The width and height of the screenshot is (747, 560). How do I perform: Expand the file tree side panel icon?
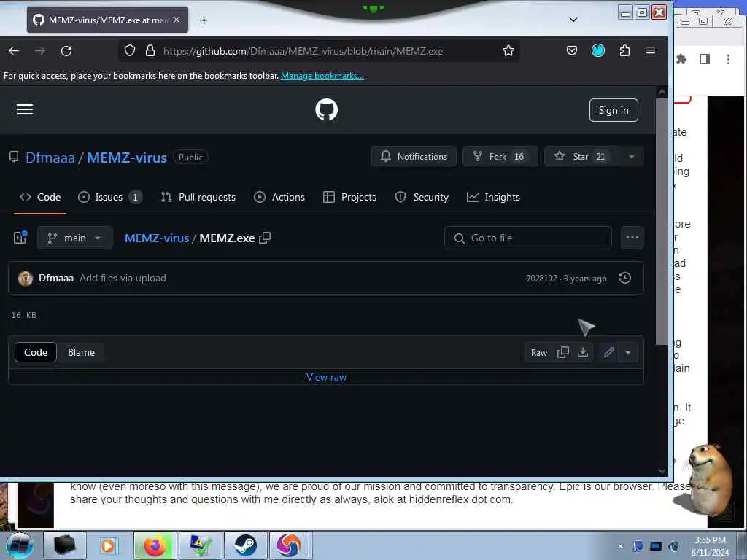click(x=20, y=238)
